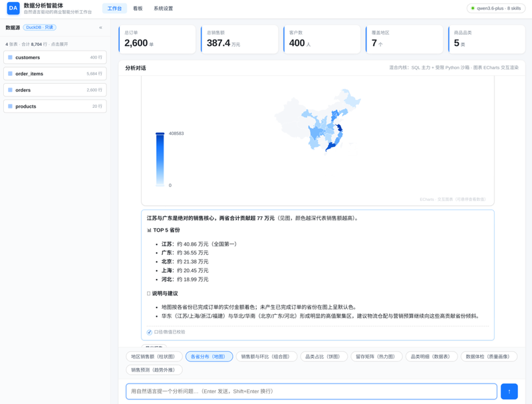Expand the customers table row
The height and width of the screenshot is (404, 532).
click(x=55, y=57)
